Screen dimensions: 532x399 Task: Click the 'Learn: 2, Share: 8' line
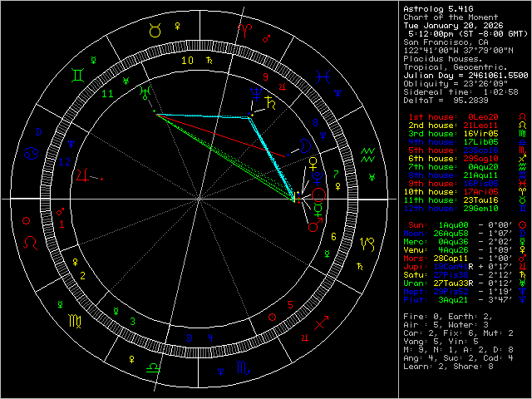(448, 367)
